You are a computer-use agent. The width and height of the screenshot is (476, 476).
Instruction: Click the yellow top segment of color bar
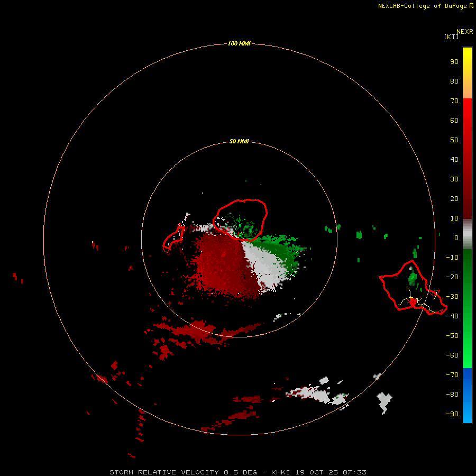click(467, 73)
